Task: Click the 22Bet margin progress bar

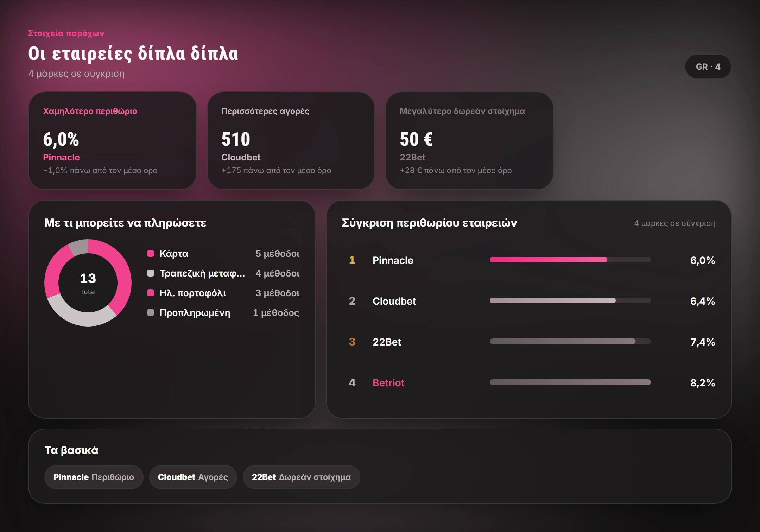Action: (570, 341)
